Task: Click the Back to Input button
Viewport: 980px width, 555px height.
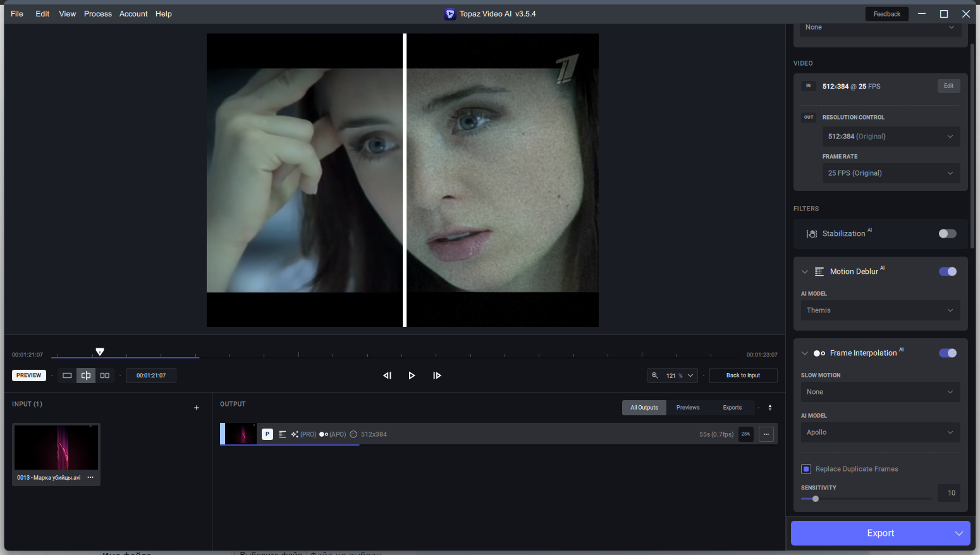Action: 743,375
